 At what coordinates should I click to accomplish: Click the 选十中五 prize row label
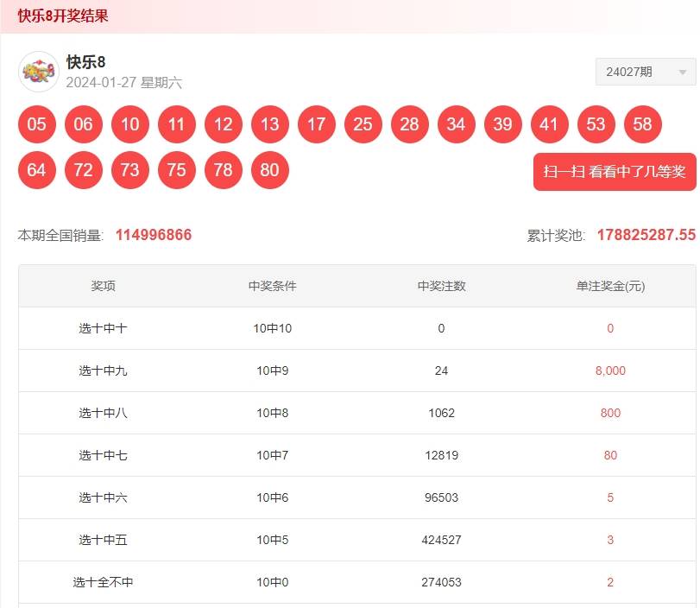coord(103,540)
